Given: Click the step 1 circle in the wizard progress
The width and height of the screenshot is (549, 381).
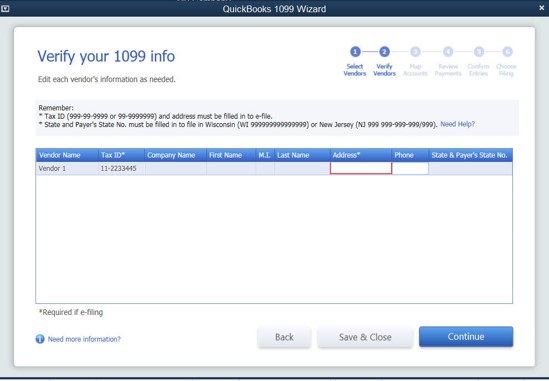Looking at the screenshot, I should 355,52.
